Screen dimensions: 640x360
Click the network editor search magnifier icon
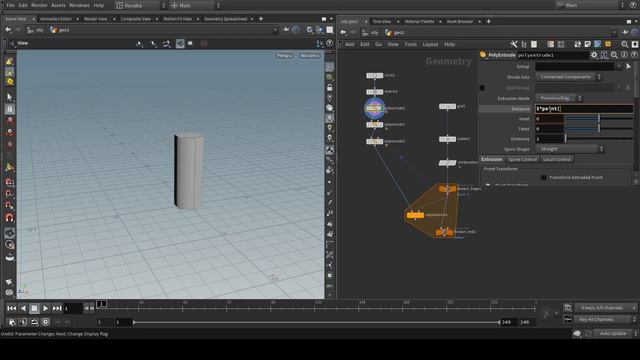(x=624, y=44)
